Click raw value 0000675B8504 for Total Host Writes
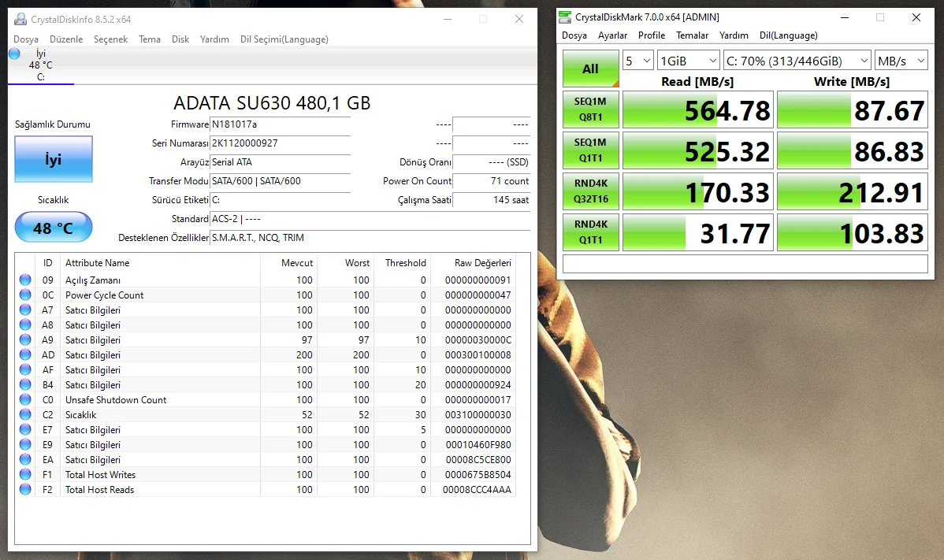Image resolution: width=944 pixels, height=560 pixels. (478, 475)
